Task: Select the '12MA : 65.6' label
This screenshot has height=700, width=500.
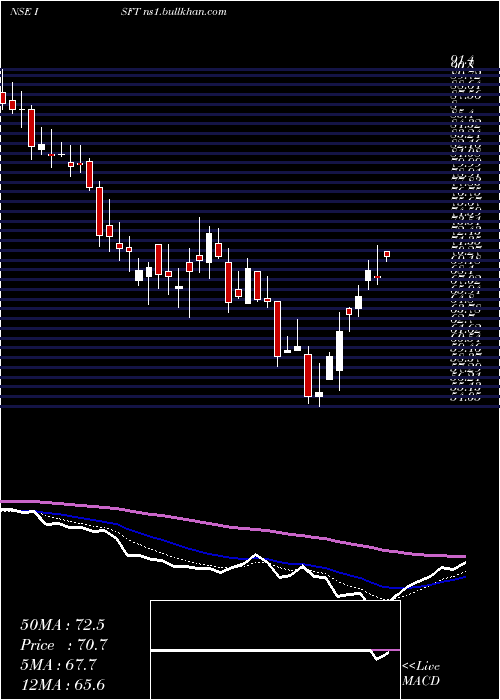Action: [62, 686]
